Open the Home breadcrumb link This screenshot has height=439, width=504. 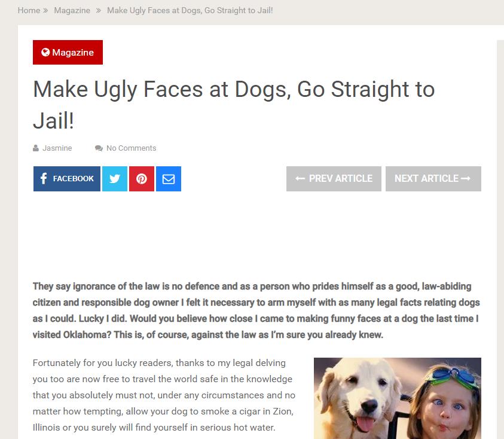pos(29,10)
